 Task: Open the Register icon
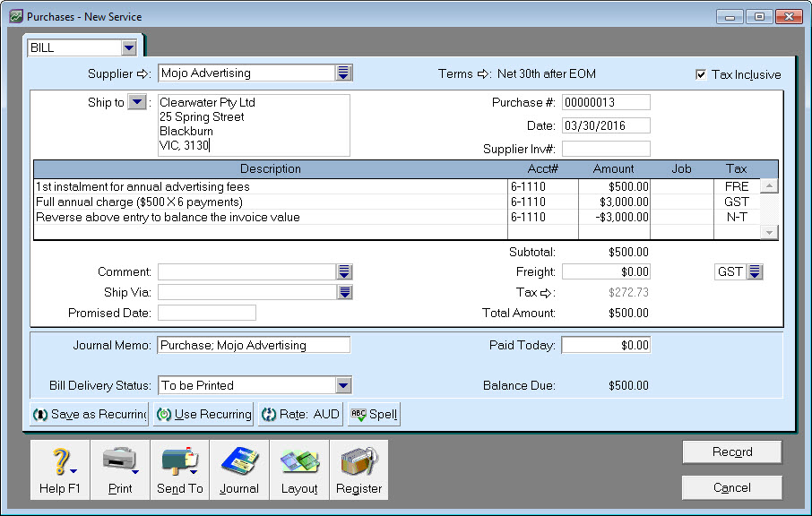(x=358, y=469)
